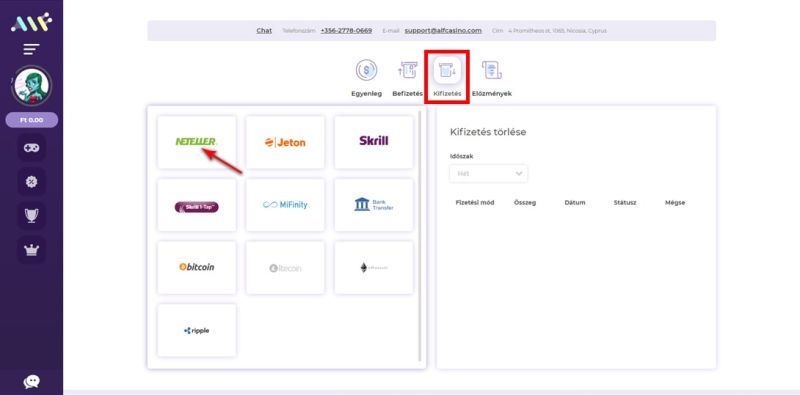
Task: Click the Ft 0.00 balance button
Action: [32, 120]
